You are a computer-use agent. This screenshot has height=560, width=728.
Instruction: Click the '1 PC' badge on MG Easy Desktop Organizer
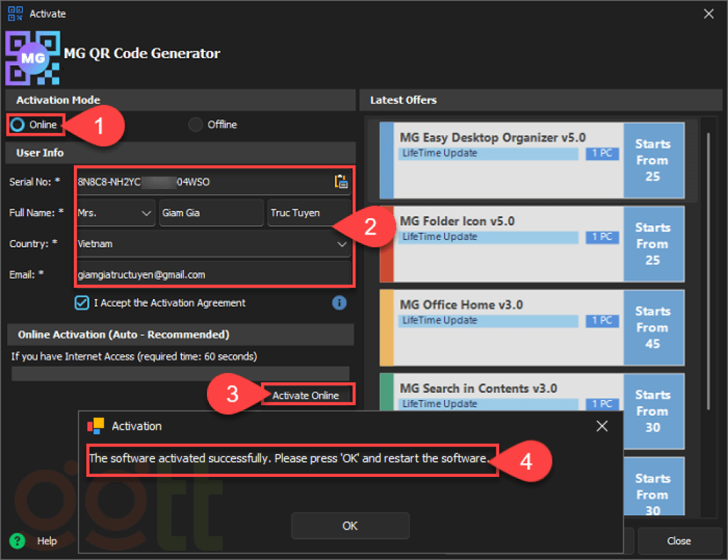click(602, 153)
